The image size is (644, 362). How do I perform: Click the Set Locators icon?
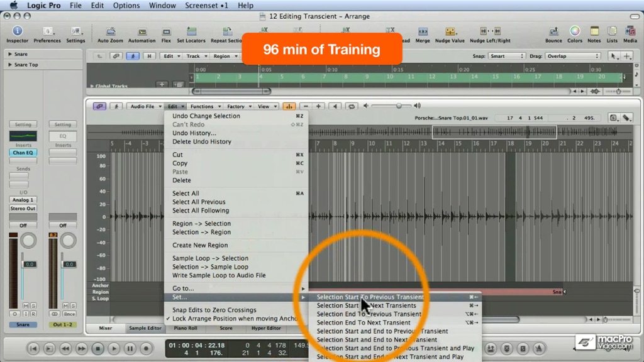click(191, 31)
